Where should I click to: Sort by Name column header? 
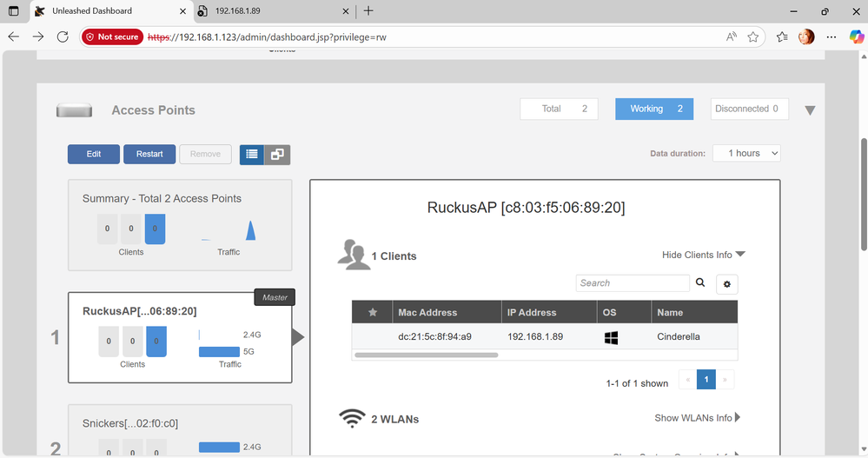click(x=695, y=312)
